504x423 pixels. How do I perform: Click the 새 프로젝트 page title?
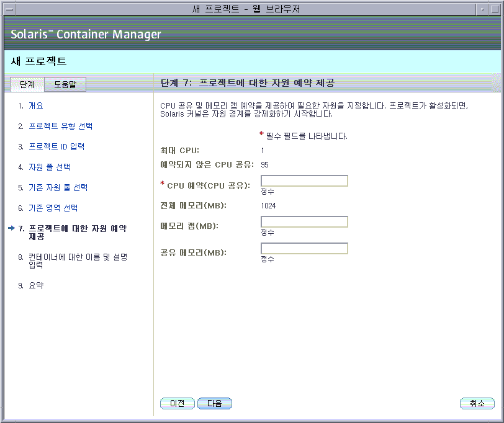(39, 61)
